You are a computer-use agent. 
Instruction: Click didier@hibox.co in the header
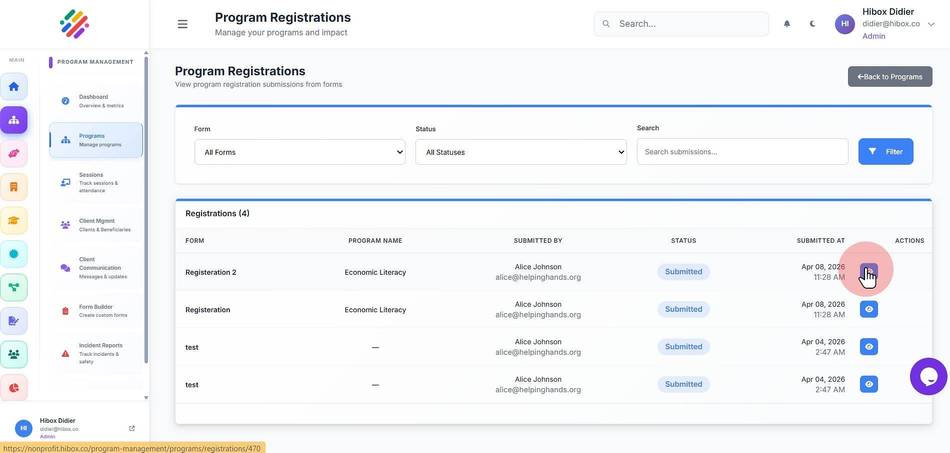[891, 24]
